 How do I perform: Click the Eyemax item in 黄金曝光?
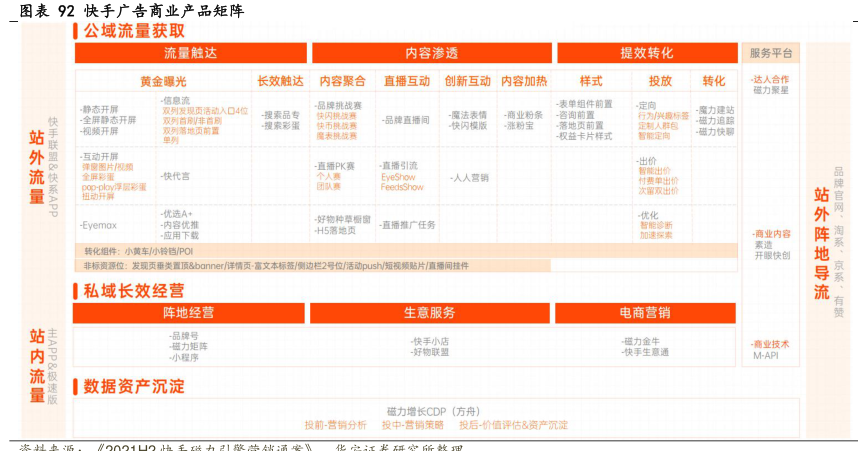[100, 226]
